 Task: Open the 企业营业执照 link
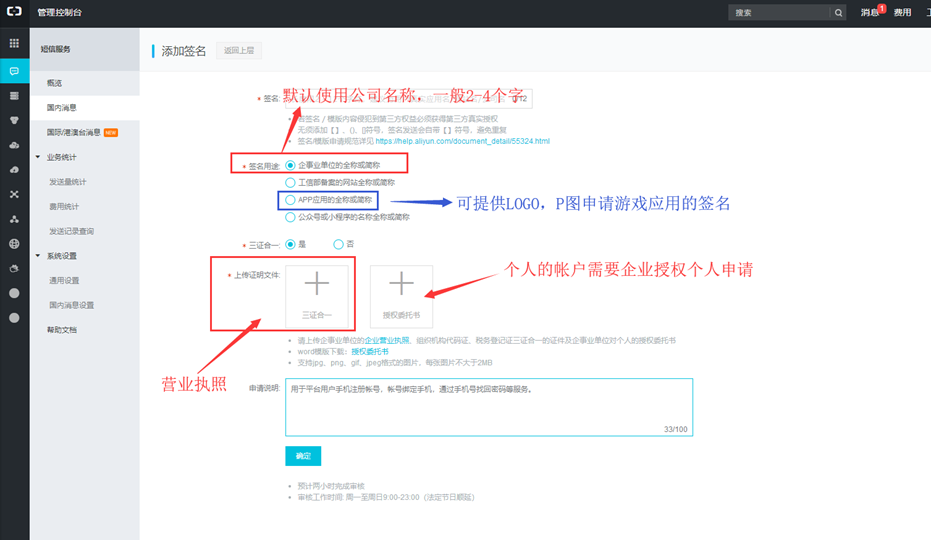click(x=387, y=340)
